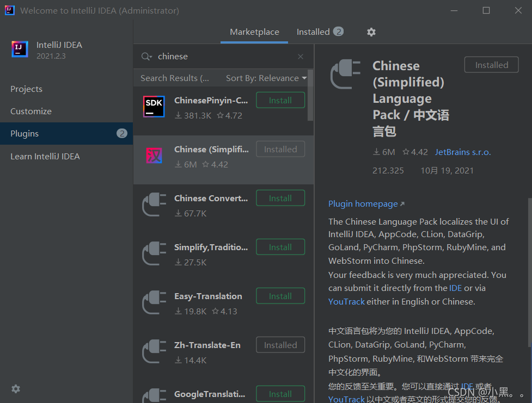
Task: Click the plugin settings gear icon beside Installed tab
Action: pyautogui.click(x=371, y=32)
